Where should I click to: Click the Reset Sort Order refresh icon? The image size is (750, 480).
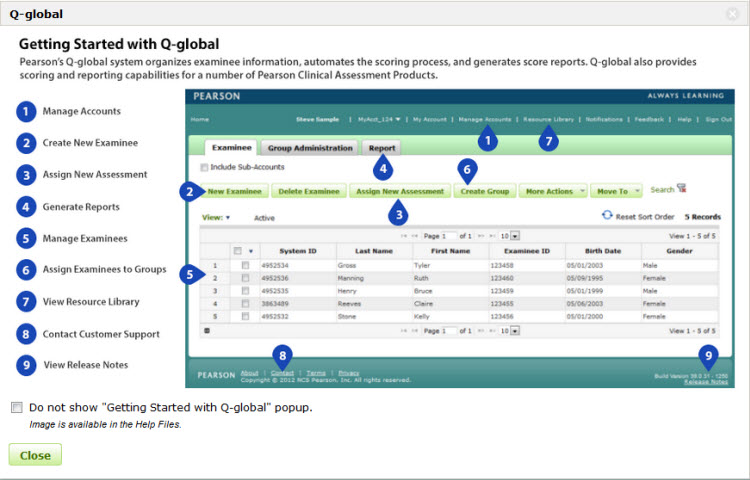[607, 215]
